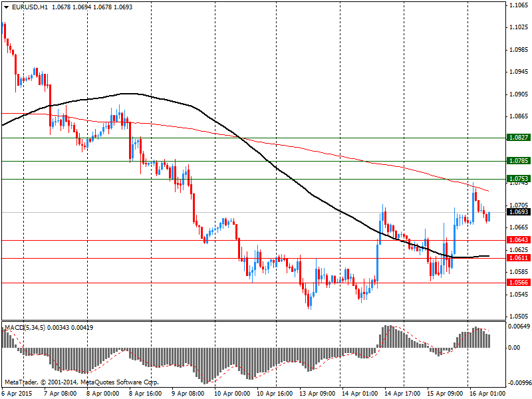Select the 1.0905 price scale value

pos(519,94)
